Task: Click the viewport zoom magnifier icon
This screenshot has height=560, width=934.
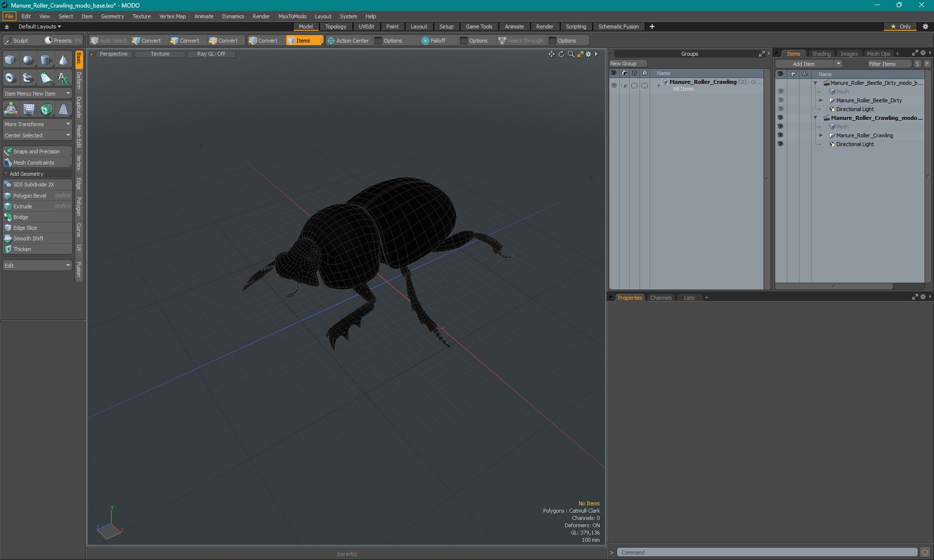Action: click(571, 54)
